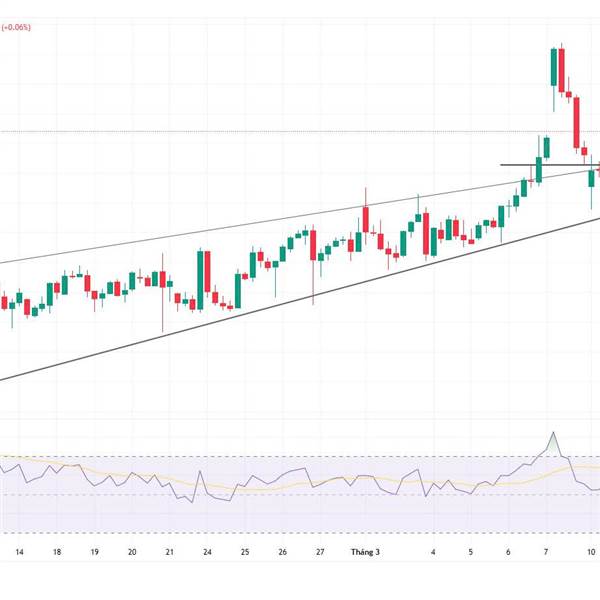Click the tallest green candlestick at the chart high
The height and width of the screenshot is (600, 600).
coord(554,67)
